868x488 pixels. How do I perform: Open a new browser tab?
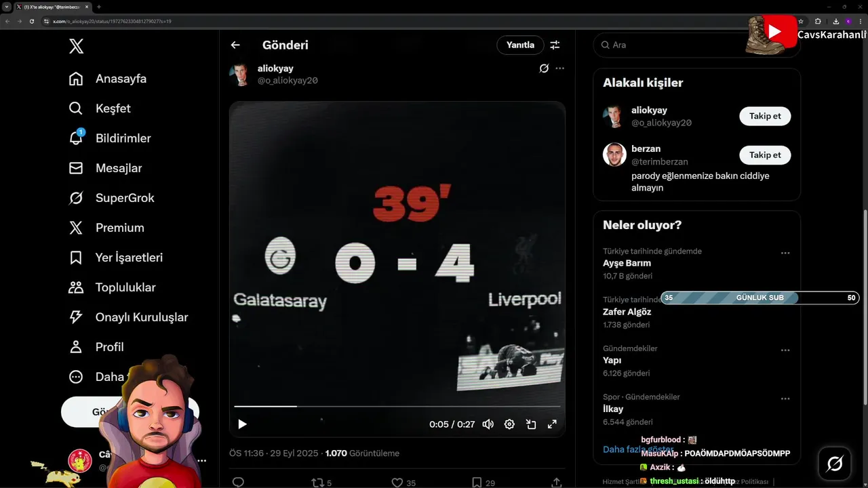point(99,7)
